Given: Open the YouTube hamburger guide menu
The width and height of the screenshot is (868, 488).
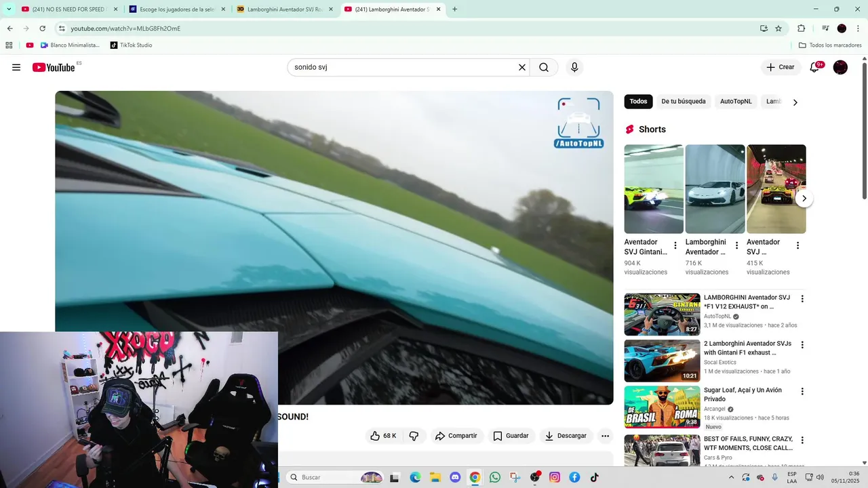Looking at the screenshot, I should (x=16, y=67).
